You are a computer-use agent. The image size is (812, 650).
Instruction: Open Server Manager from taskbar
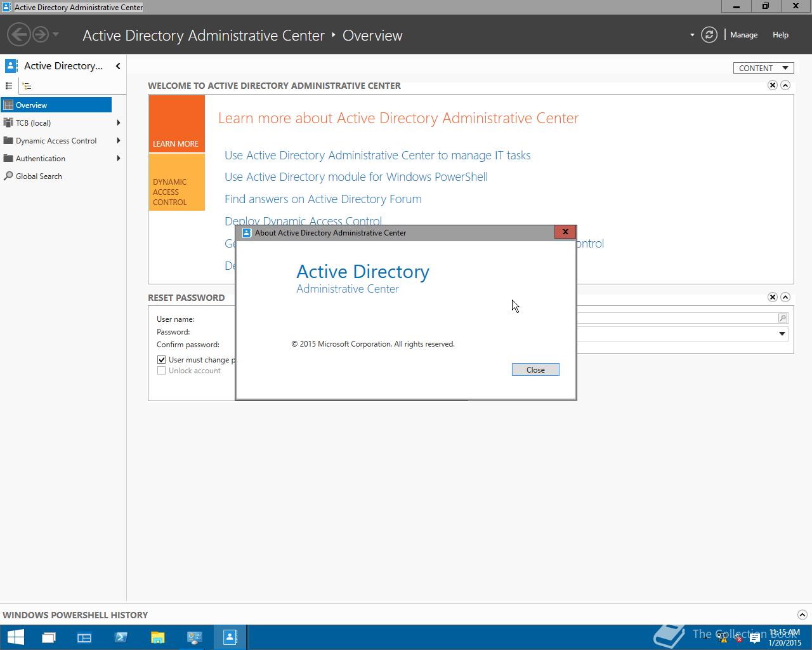pos(84,637)
